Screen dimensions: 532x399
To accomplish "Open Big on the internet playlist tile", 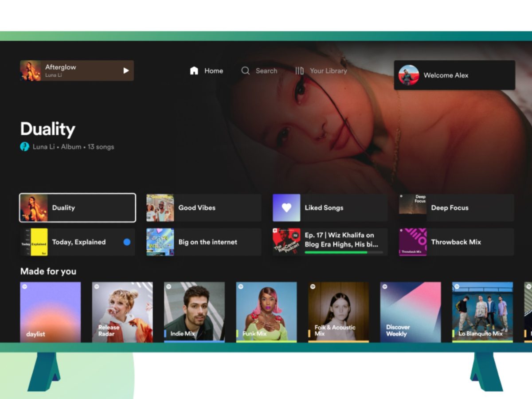I will coord(204,242).
